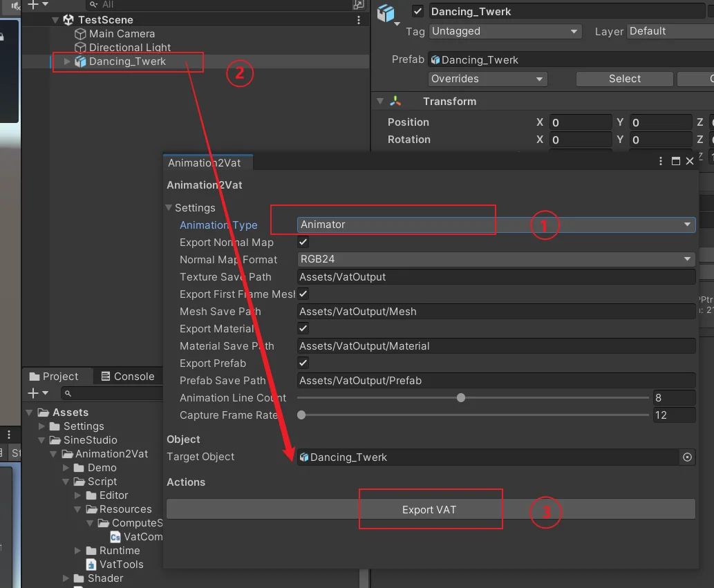Select the Directional Light object icon
The image size is (714, 588).
(x=80, y=48)
